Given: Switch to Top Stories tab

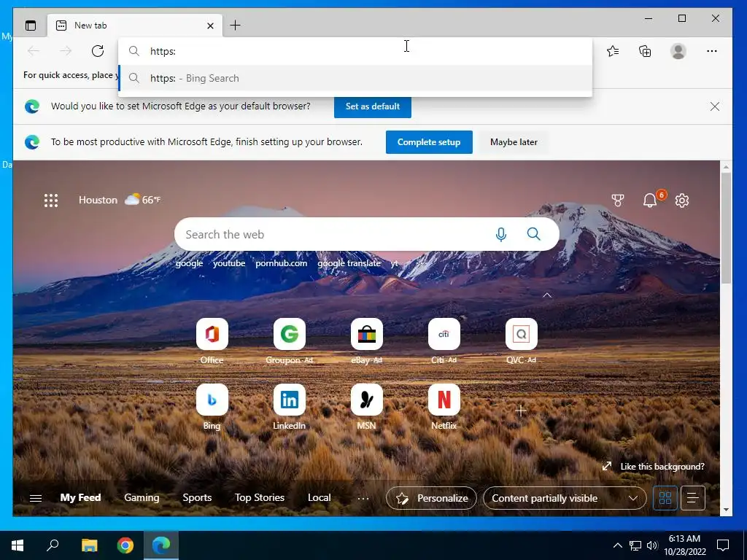Looking at the screenshot, I should 260,497.
